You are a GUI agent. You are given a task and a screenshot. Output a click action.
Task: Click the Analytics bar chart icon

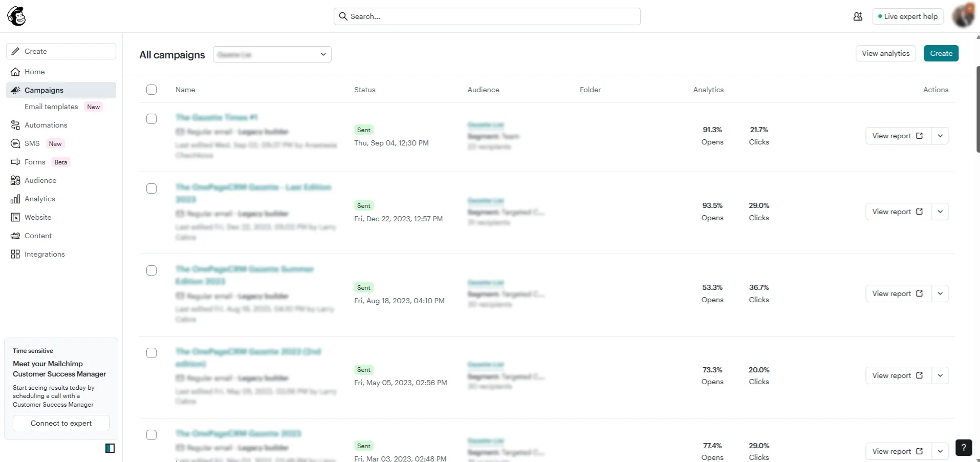[15, 199]
